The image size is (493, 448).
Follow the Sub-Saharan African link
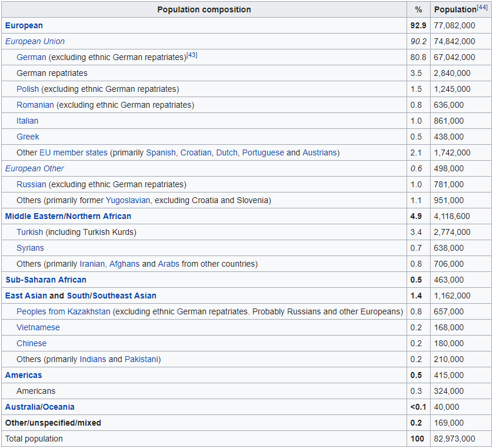[x=46, y=280]
